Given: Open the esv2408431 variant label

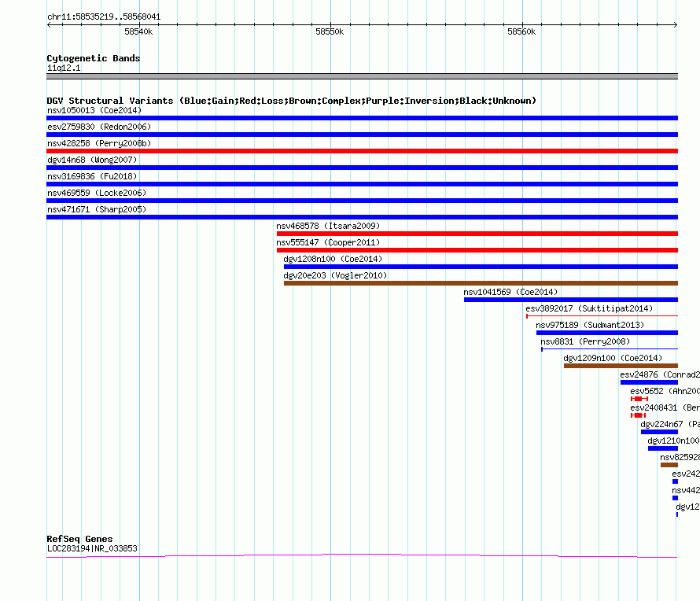Looking at the screenshot, I should tap(665, 407).
